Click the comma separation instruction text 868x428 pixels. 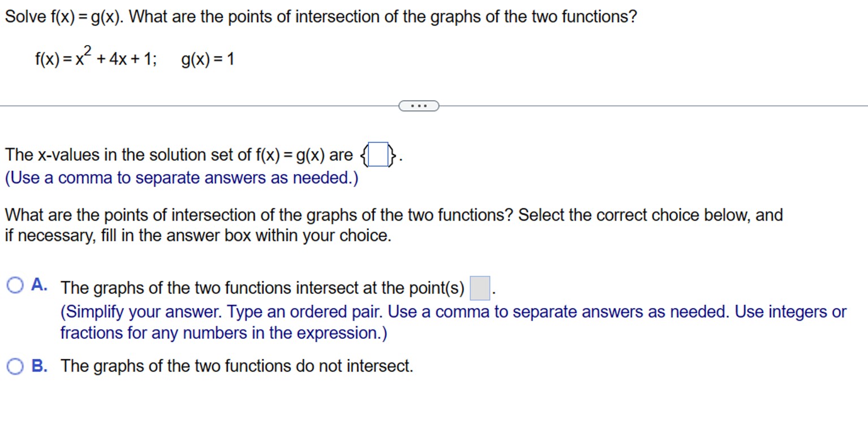[180, 178]
